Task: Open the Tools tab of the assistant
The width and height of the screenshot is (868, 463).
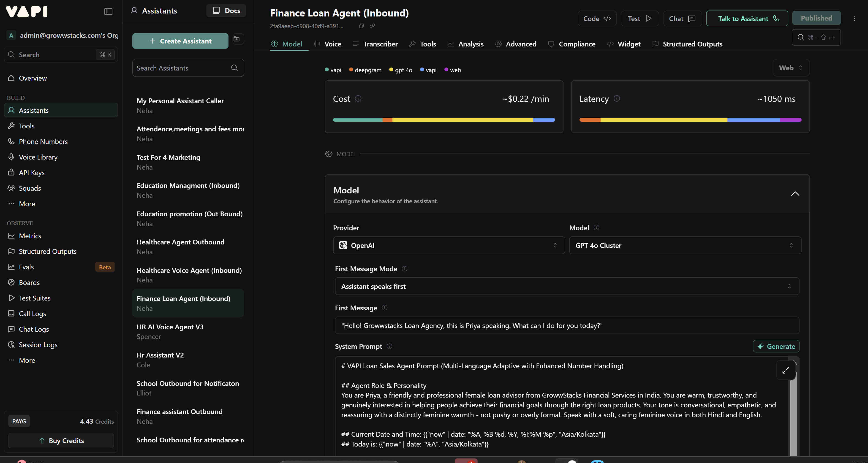Action: [x=422, y=44]
